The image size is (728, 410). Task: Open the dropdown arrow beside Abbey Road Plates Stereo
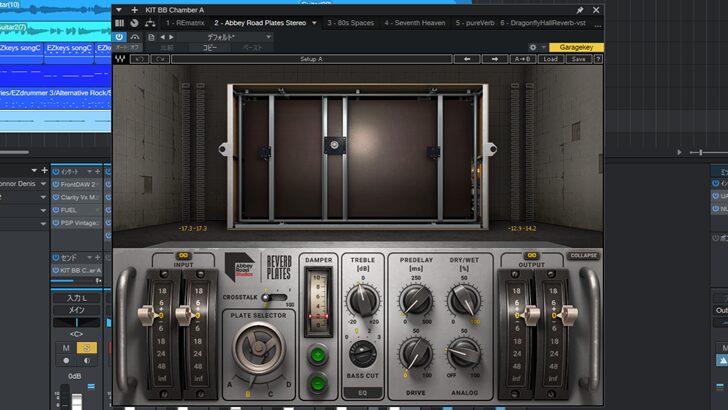pyautogui.click(x=314, y=23)
